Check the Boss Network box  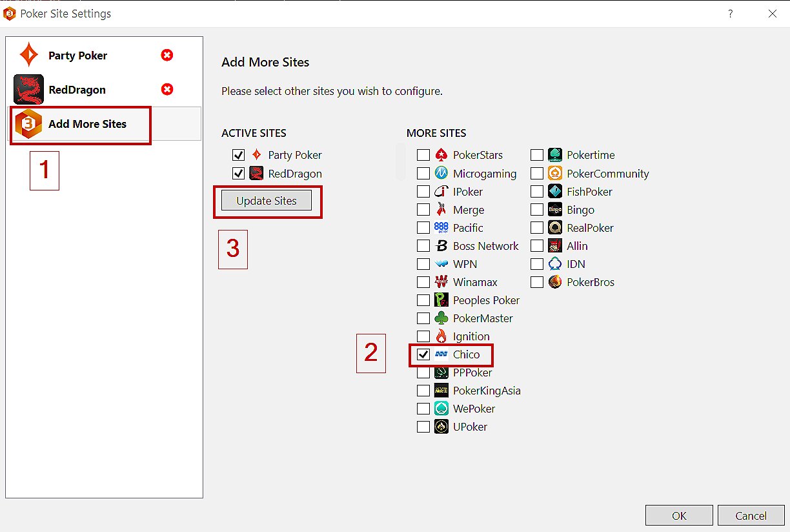(423, 245)
